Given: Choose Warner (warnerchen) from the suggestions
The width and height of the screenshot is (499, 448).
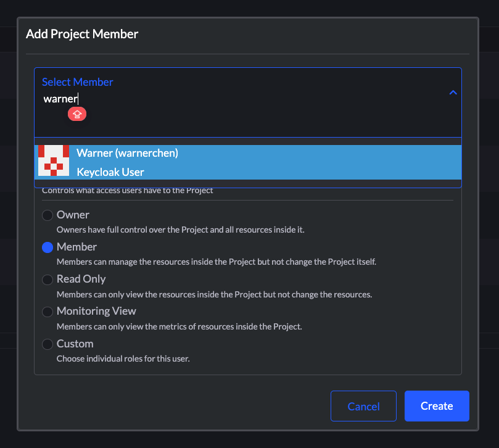Looking at the screenshot, I should click(x=127, y=153).
